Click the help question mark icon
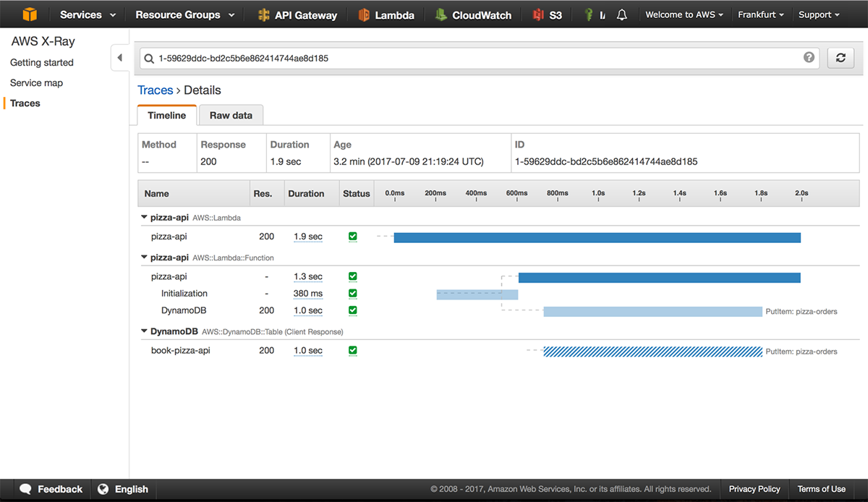 coord(809,58)
